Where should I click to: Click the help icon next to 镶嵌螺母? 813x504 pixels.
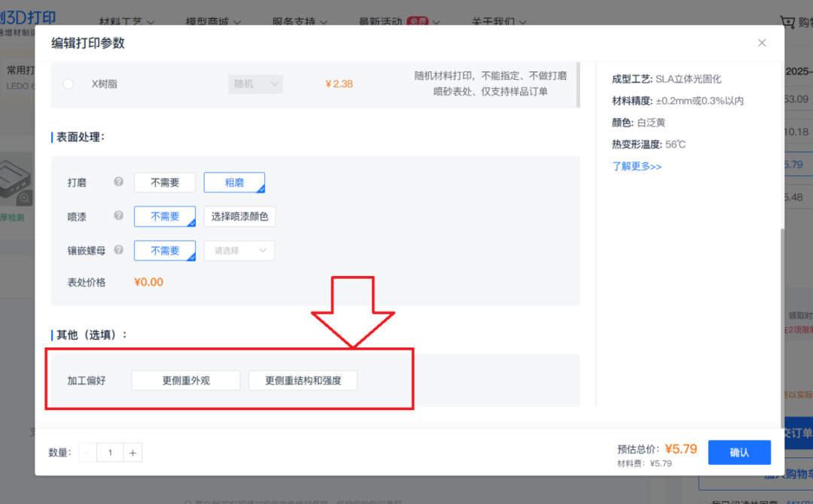pos(118,250)
